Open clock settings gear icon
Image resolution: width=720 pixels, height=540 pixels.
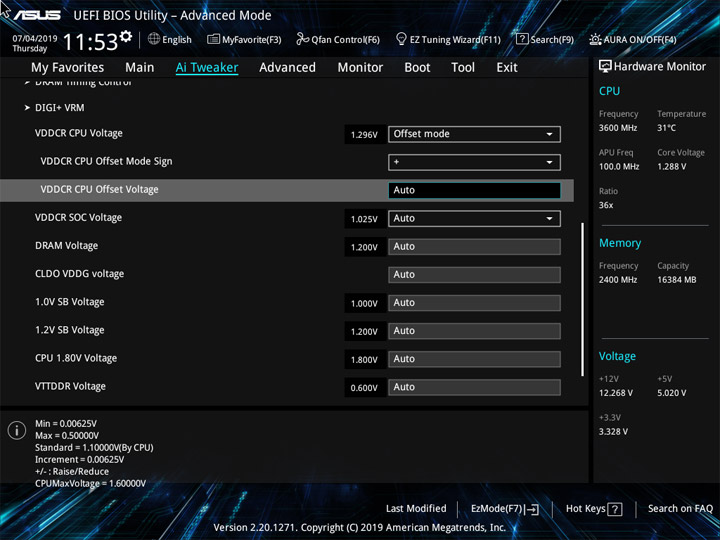coord(126,36)
